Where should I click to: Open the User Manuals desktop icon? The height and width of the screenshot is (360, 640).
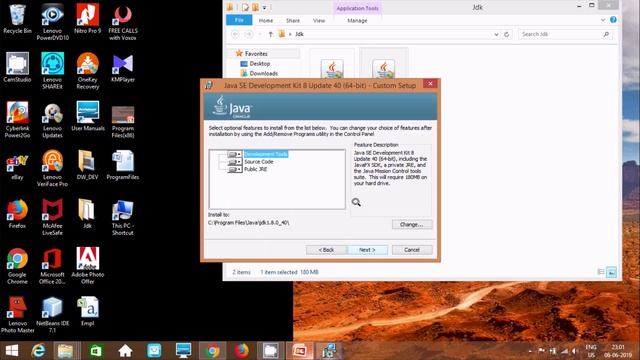87,116
